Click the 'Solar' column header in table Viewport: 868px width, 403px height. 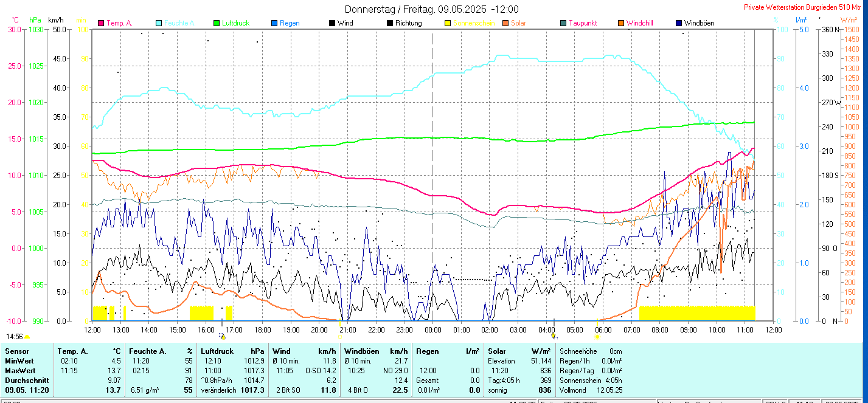coord(497,351)
